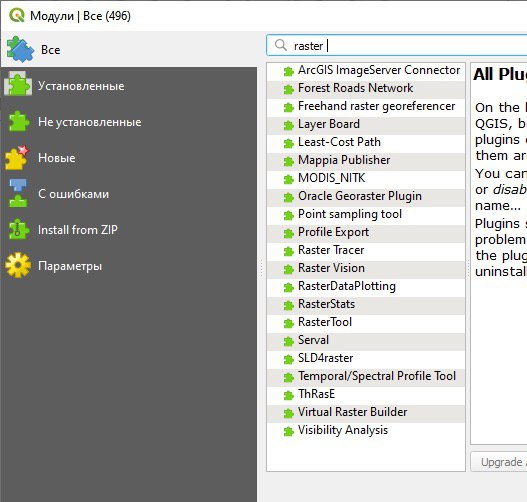Click puzzle icon beside RasterStats

point(288,305)
